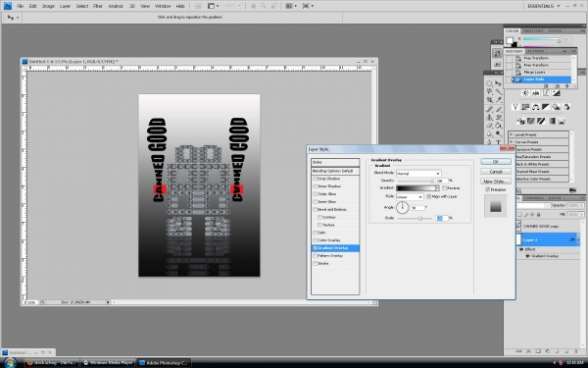This screenshot has width=588, height=368.
Task: Open the Filter menu
Action: tap(98, 6)
